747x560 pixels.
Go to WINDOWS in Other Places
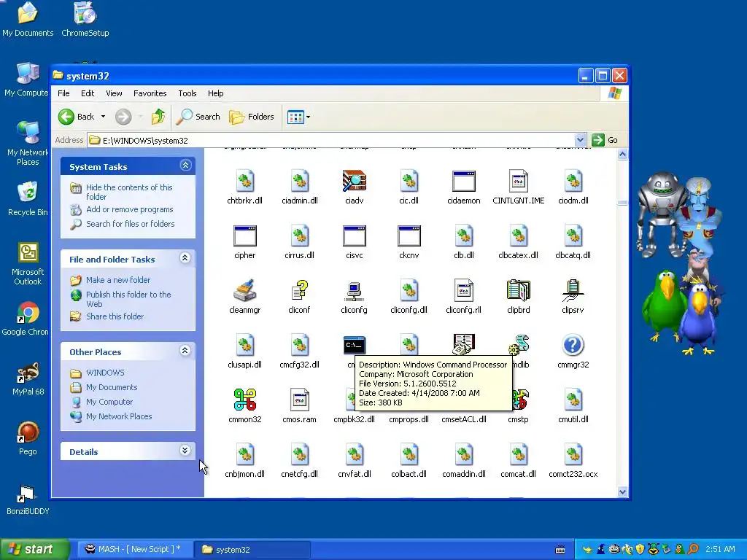pyautogui.click(x=105, y=373)
